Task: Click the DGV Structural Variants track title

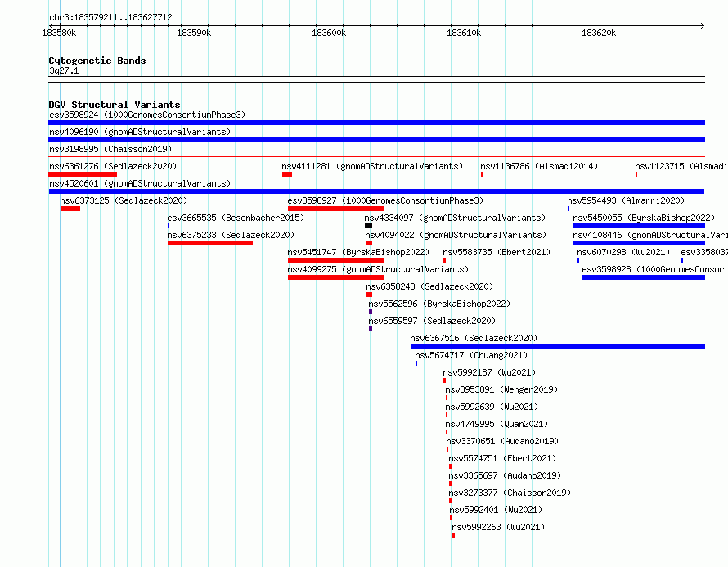Action: tap(115, 105)
